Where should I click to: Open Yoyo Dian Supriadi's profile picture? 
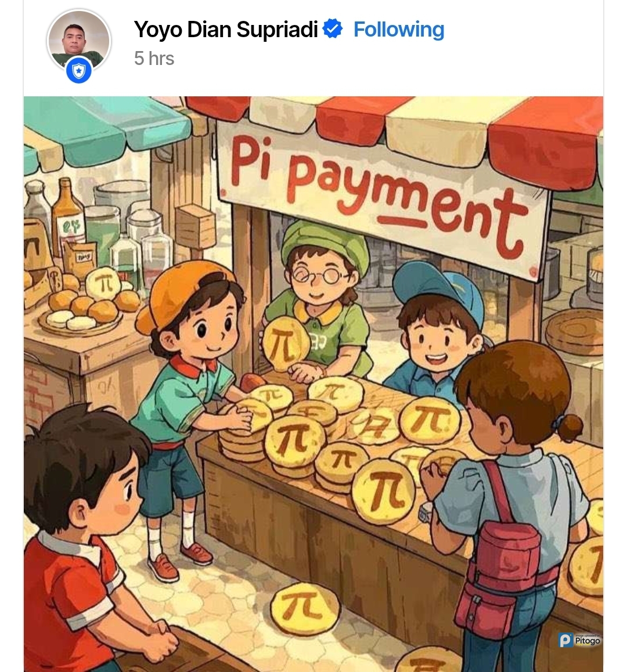click(79, 40)
